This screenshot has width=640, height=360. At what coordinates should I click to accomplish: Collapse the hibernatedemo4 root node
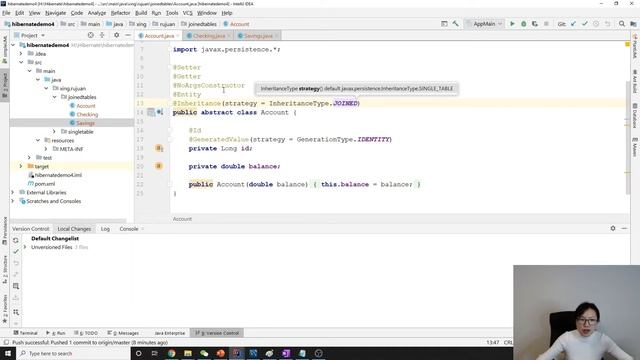[13, 45]
